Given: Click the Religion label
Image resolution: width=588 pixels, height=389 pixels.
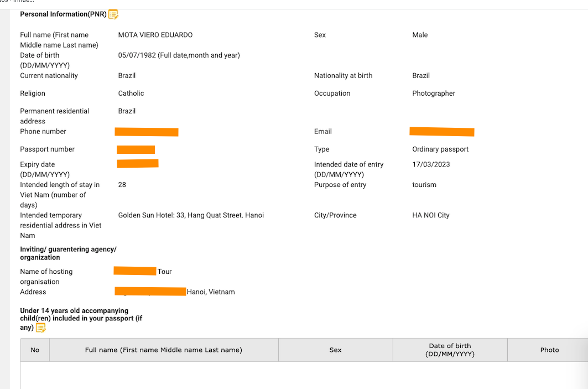Looking at the screenshot, I should pos(33,94).
